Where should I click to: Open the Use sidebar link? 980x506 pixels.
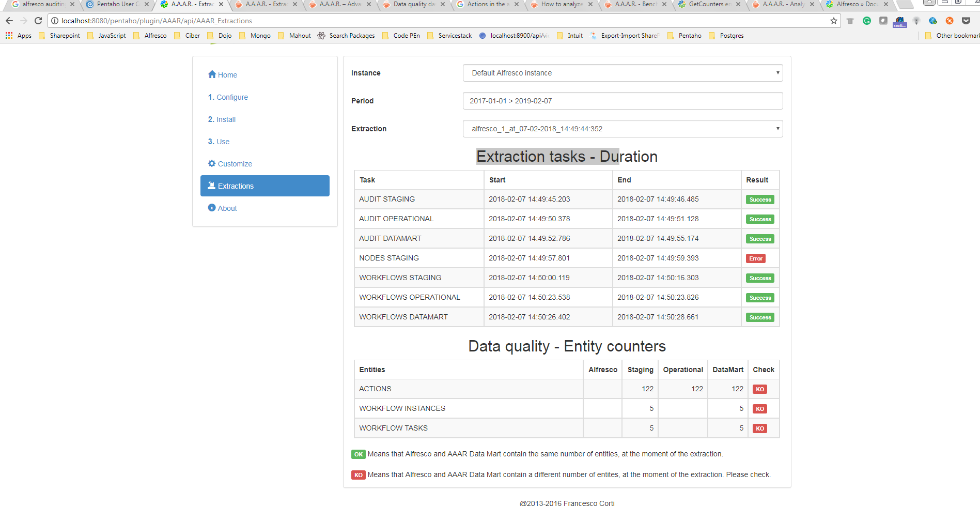(219, 142)
